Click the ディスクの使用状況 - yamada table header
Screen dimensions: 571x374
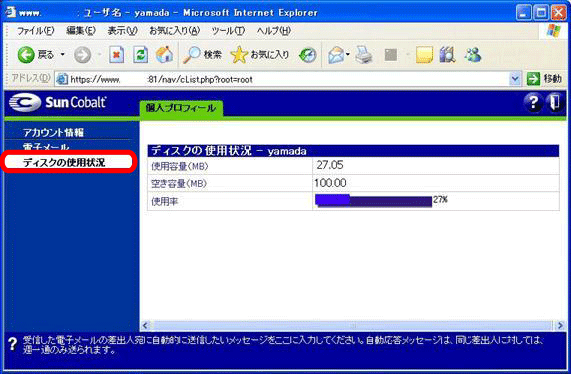tap(353, 151)
